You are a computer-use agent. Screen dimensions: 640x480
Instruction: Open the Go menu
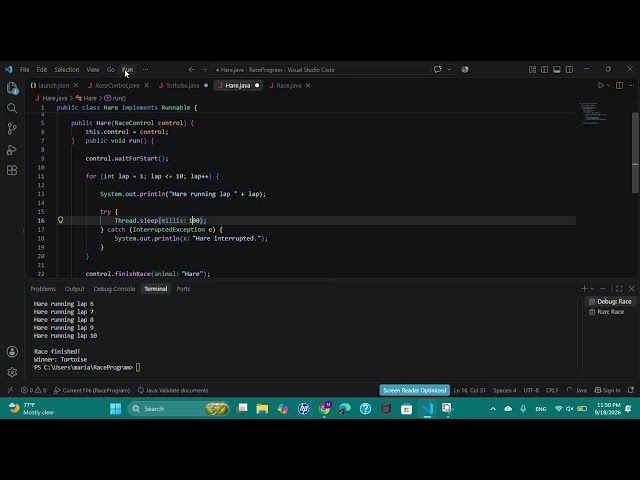coord(111,70)
